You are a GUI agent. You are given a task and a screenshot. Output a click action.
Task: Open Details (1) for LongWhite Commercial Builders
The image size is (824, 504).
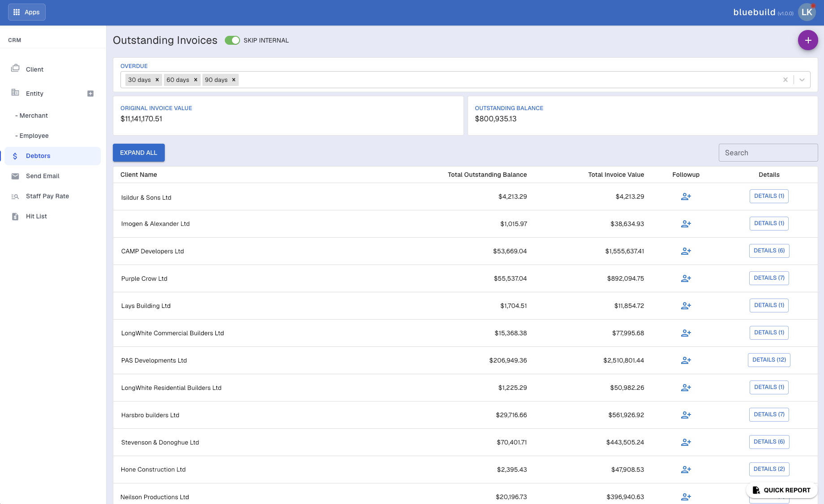(769, 333)
